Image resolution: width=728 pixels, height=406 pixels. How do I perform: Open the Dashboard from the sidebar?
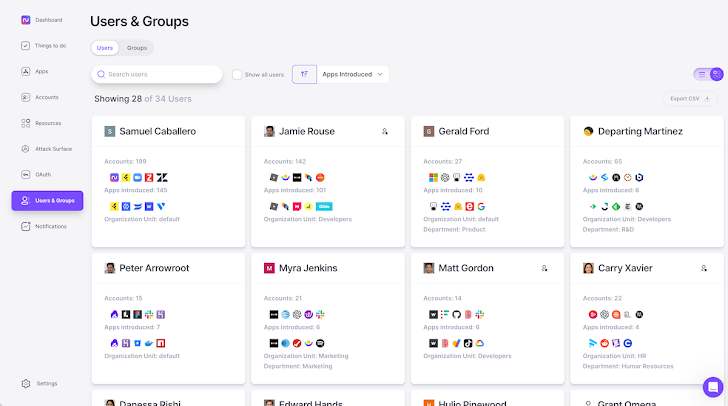[x=47, y=20]
